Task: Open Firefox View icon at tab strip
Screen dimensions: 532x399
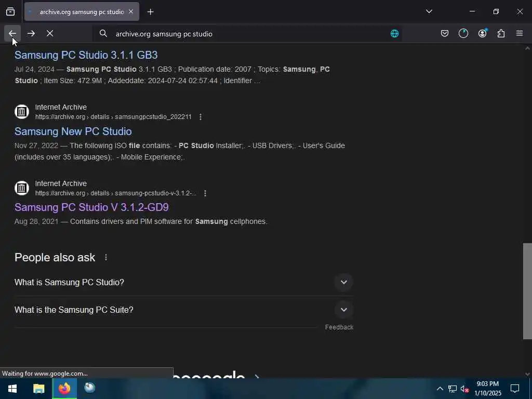Action: click(x=10, y=12)
